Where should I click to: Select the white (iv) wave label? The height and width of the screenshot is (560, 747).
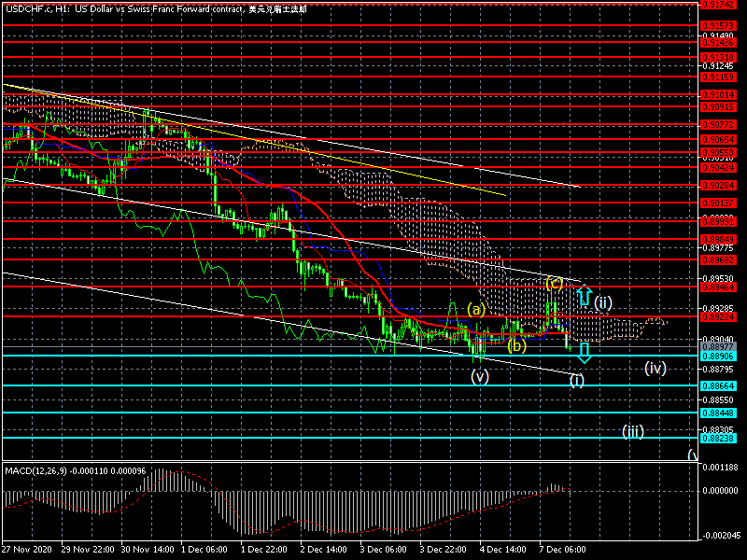[x=655, y=368]
